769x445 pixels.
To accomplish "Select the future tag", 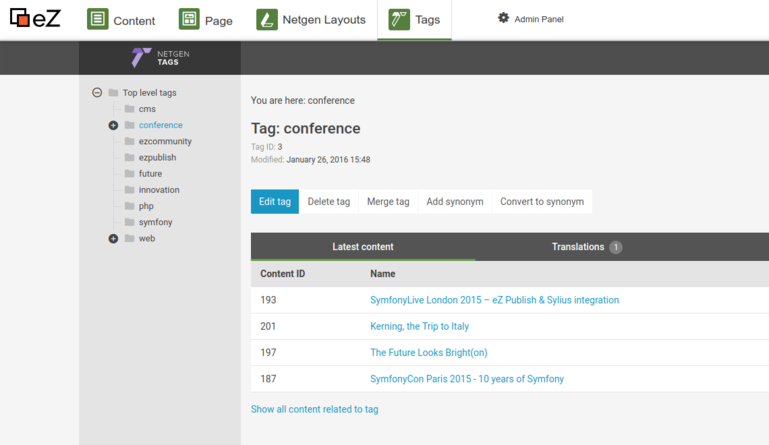I will coord(150,174).
